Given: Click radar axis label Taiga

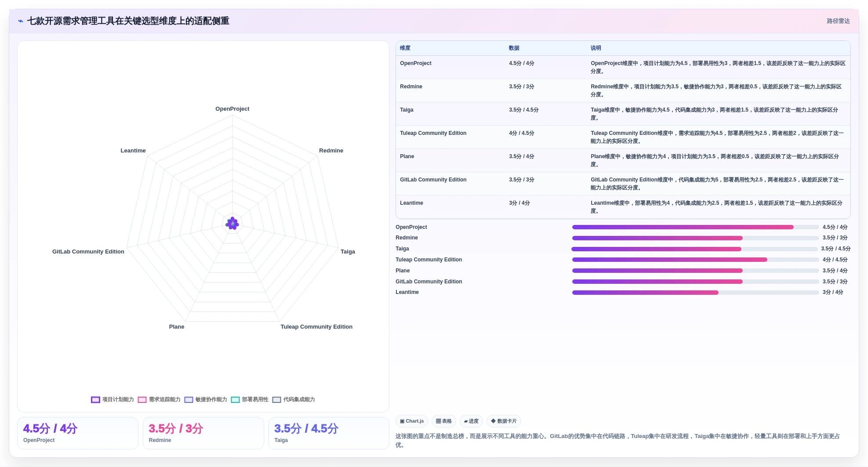Looking at the screenshot, I should pyautogui.click(x=348, y=252).
